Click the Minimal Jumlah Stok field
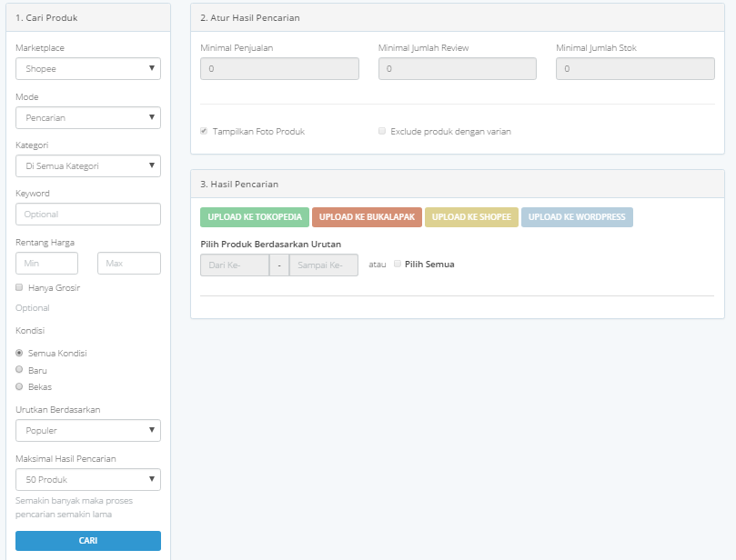 (x=636, y=68)
